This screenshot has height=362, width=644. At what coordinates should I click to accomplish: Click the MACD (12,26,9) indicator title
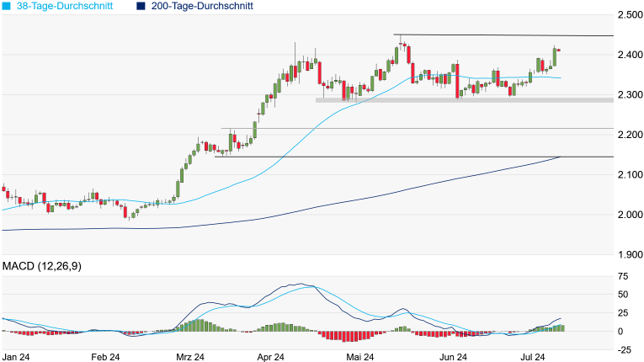[x=42, y=266]
